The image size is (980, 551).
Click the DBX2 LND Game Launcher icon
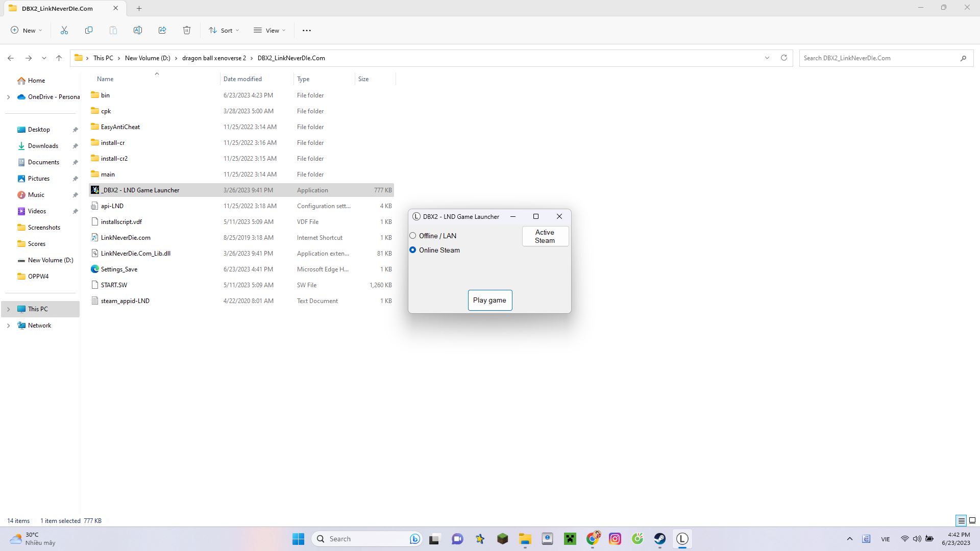[94, 190]
